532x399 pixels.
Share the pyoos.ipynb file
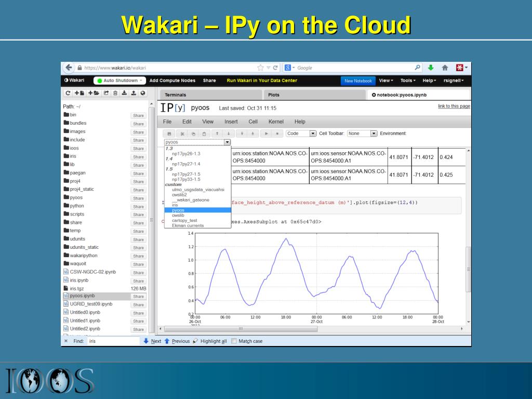(x=138, y=297)
